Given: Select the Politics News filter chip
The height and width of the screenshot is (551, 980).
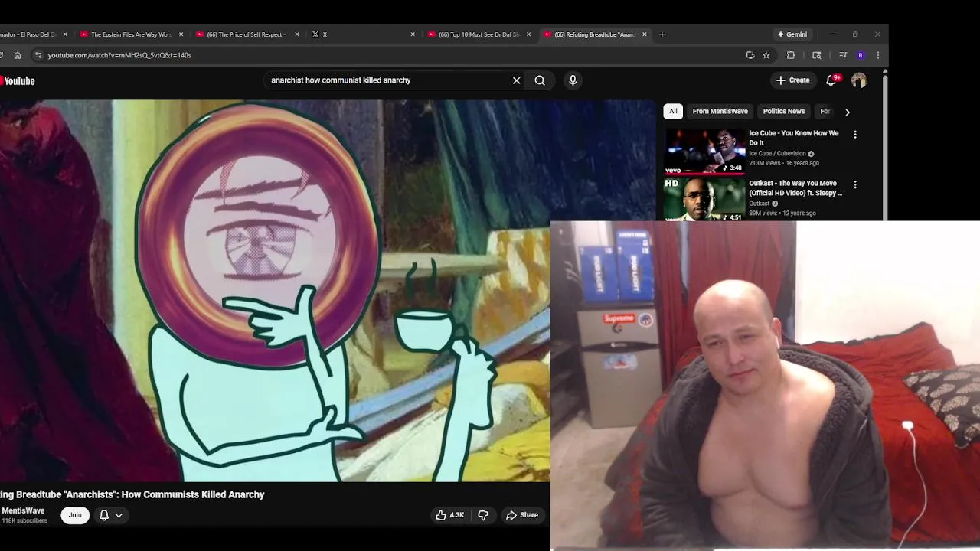Looking at the screenshot, I should (x=784, y=111).
